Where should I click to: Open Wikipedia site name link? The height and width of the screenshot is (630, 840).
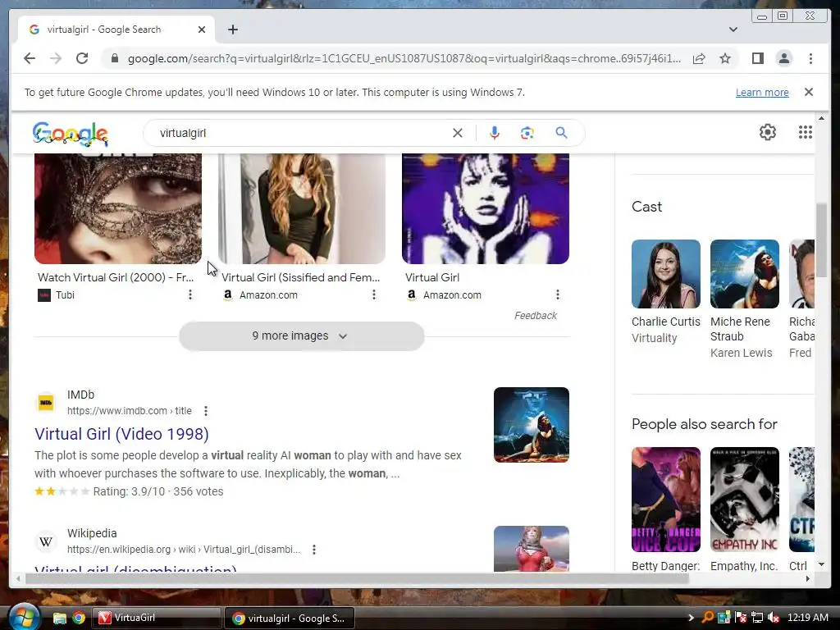click(x=92, y=533)
